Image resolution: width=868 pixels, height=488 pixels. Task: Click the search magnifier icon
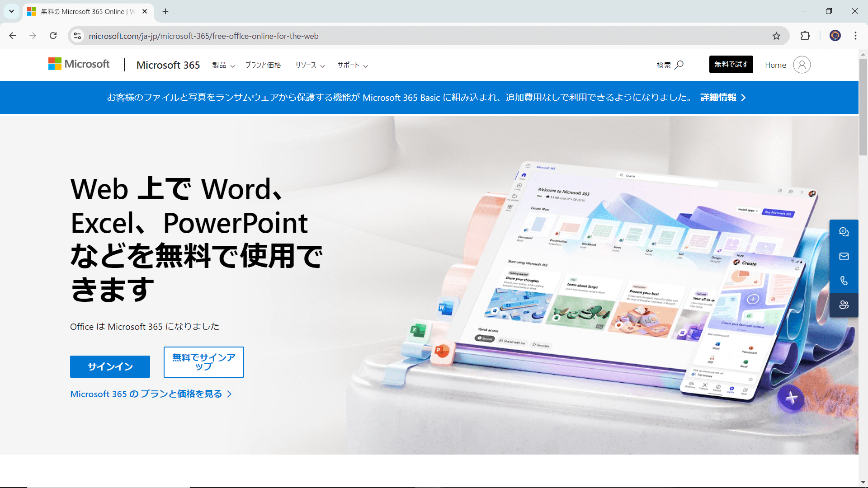[x=679, y=65]
